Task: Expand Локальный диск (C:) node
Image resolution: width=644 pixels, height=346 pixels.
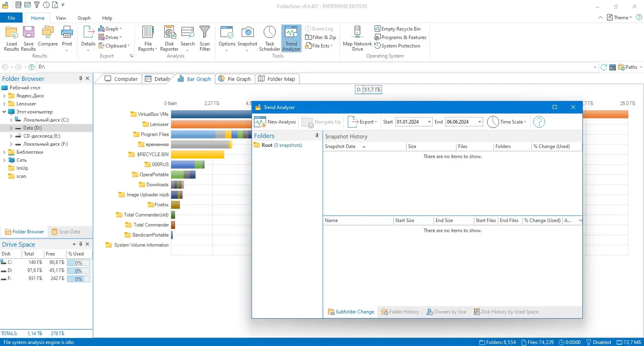Action: (x=11, y=120)
